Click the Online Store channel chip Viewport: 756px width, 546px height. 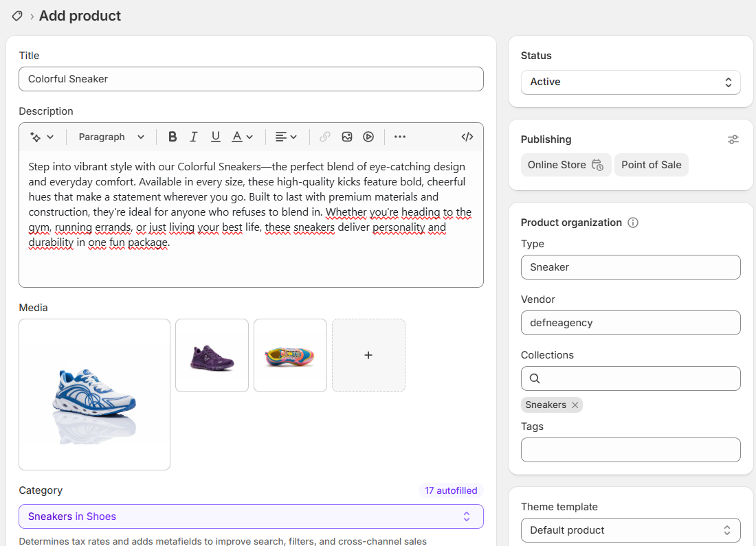coord(566,165)
